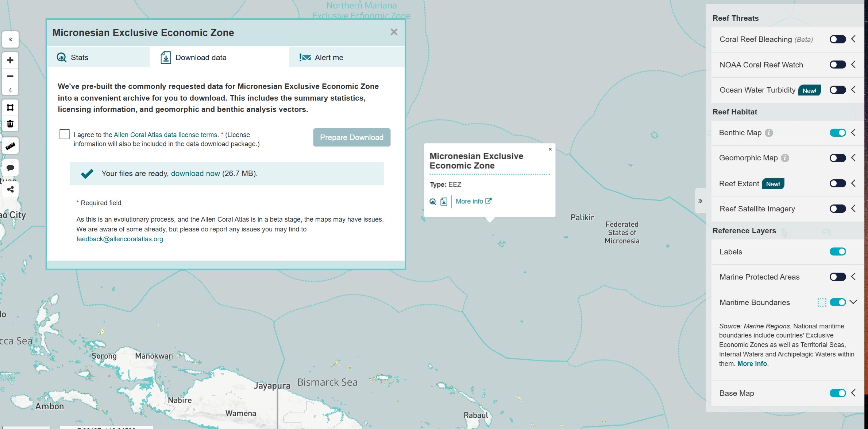Click the Nabire city label
This screenshot has height=429, width=868.
(x=180, y=400)
